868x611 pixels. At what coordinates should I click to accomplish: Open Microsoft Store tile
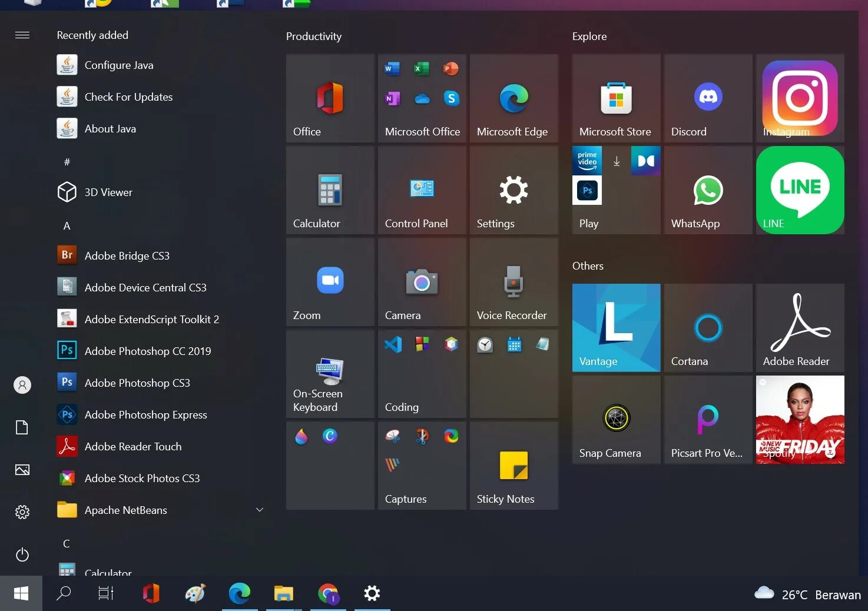pyautogui.click(x=617, y=98)
